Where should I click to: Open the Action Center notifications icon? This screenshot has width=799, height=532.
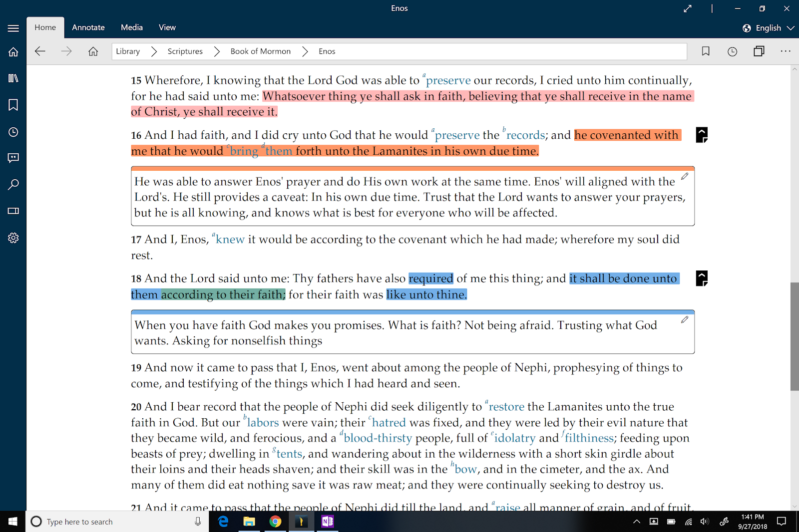(782, 522)
